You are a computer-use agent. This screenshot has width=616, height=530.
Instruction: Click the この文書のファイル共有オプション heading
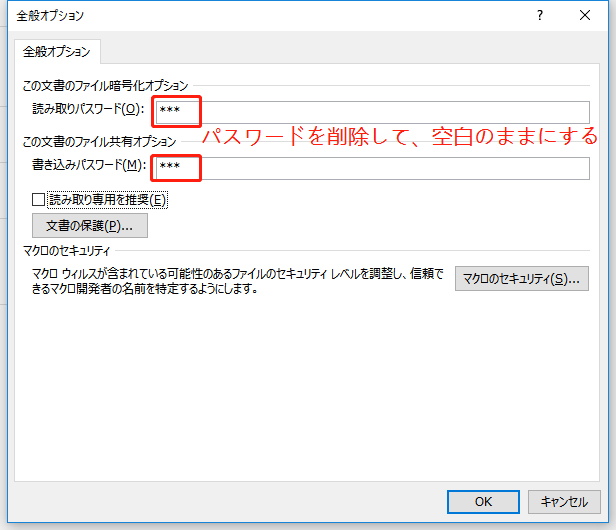98,142
